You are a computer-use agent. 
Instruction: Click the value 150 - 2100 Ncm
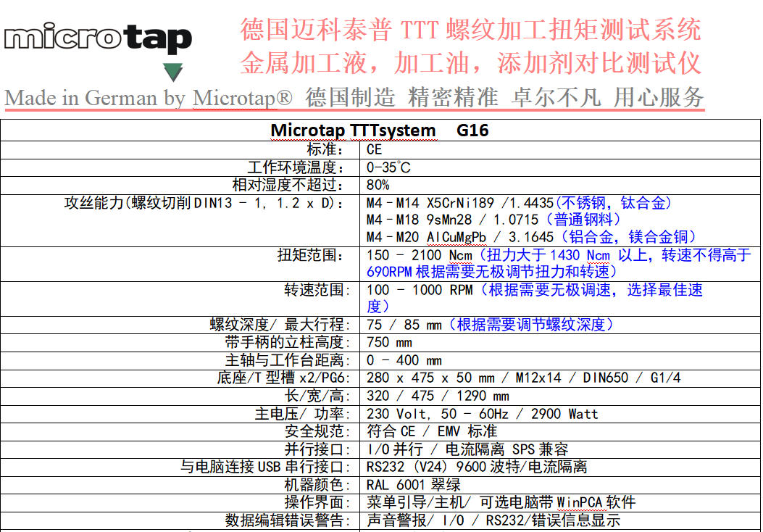420,255
